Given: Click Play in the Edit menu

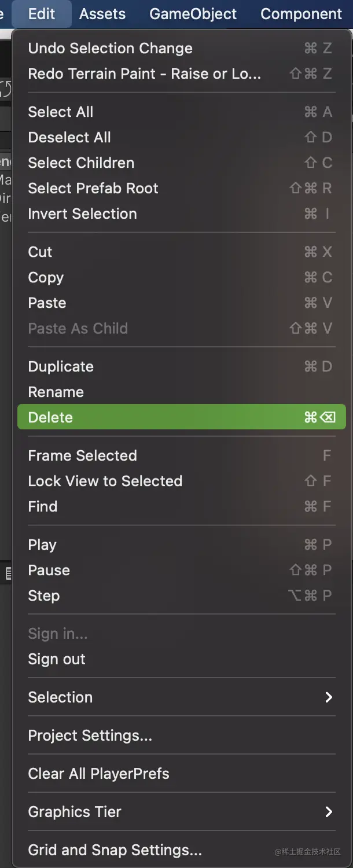Looking at the screenshot, I should coord(42,545).
